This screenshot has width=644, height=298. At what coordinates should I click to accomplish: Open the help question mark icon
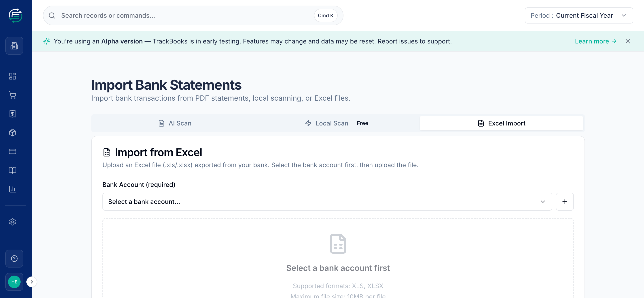point(14,258)
